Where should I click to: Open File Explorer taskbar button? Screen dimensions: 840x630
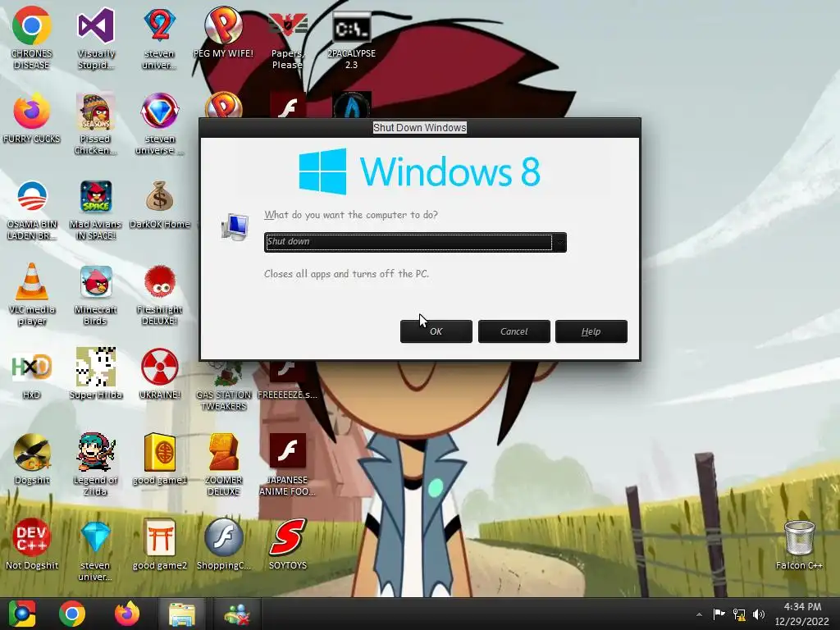coord(182,614)
